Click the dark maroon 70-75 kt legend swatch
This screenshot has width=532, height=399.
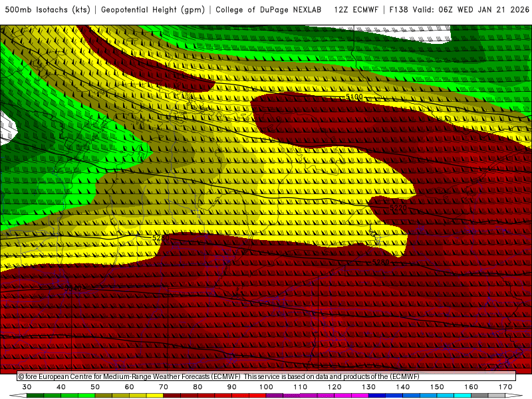(172, 395)
